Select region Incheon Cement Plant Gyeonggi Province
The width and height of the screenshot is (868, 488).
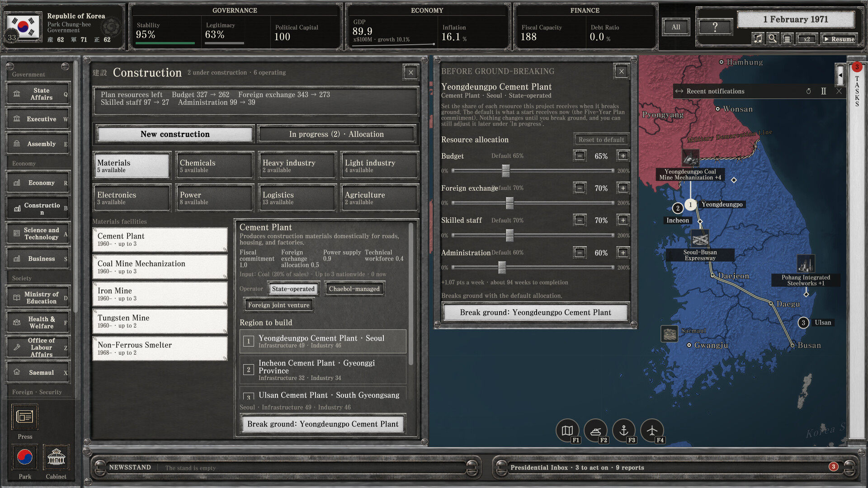click(x=323, y=370)
